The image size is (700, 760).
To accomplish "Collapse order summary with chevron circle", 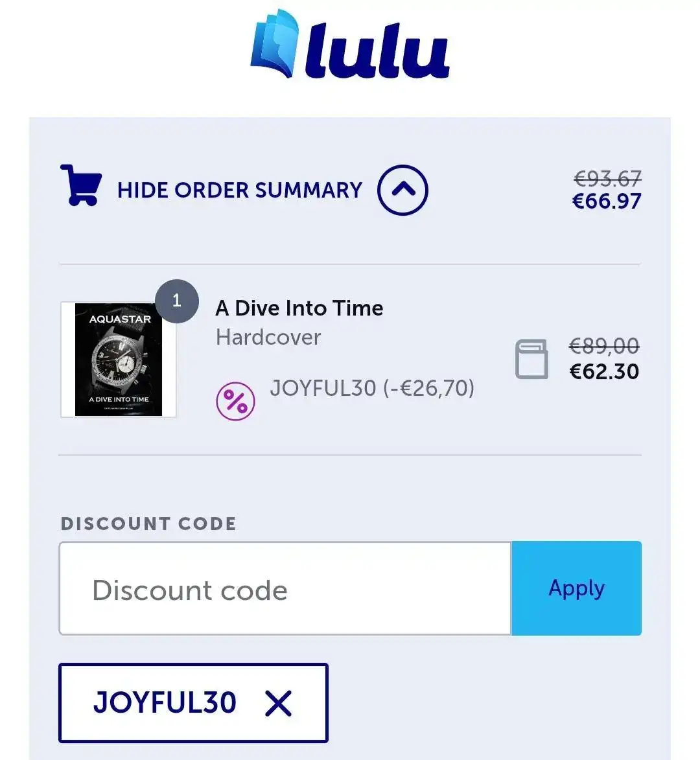I will click(403, 190).
